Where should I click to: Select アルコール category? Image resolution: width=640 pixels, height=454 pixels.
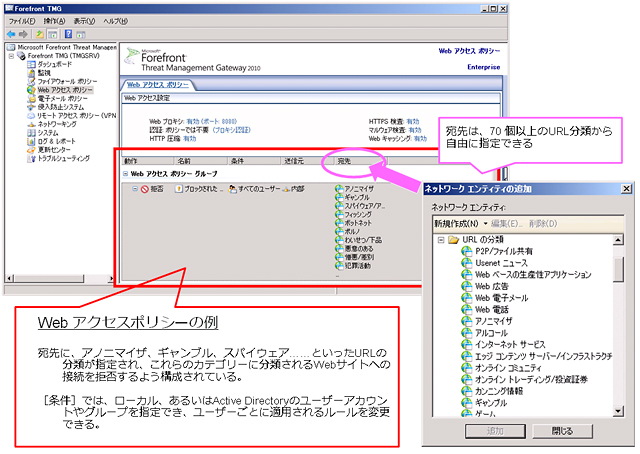[x=491, y=333]
